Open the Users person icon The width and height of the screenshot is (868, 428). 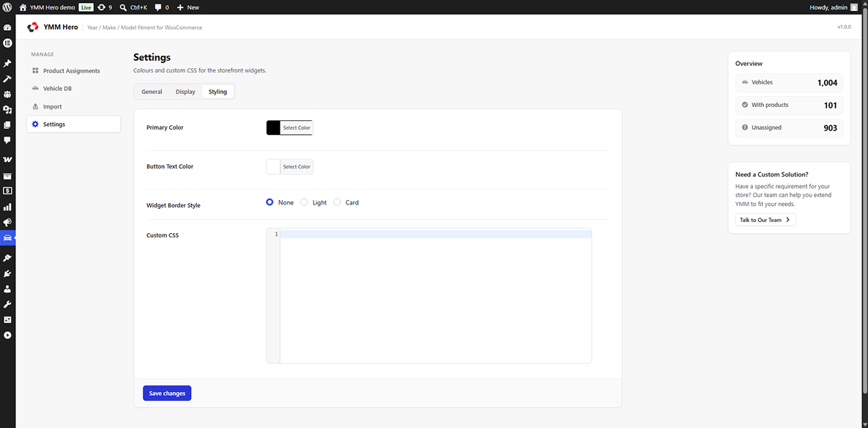tap(8, 289)
